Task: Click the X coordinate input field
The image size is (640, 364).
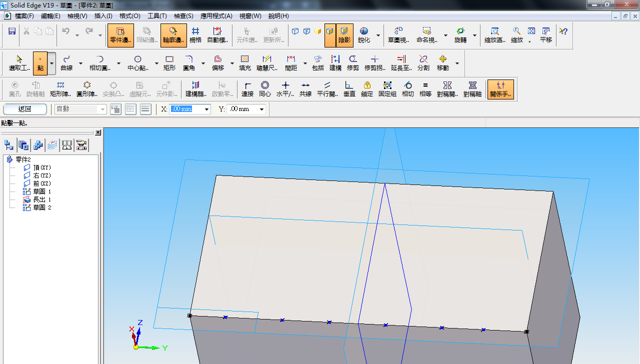Action: (186, 109)
